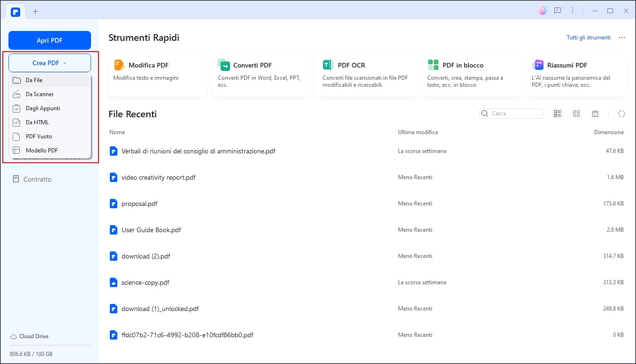This screenshot has width=636, height=364.
Task: Click the Riassumi PDF purple icon
Action: (x=538, y=65)
